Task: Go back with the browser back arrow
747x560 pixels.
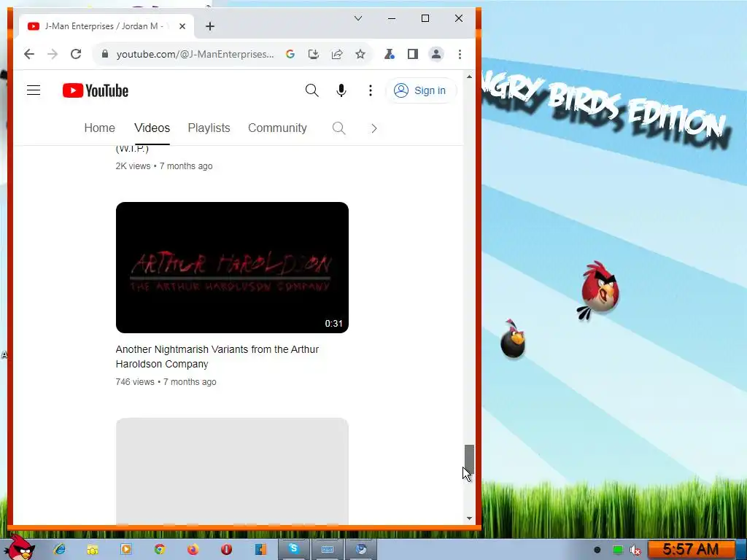Action: point(29,54)
